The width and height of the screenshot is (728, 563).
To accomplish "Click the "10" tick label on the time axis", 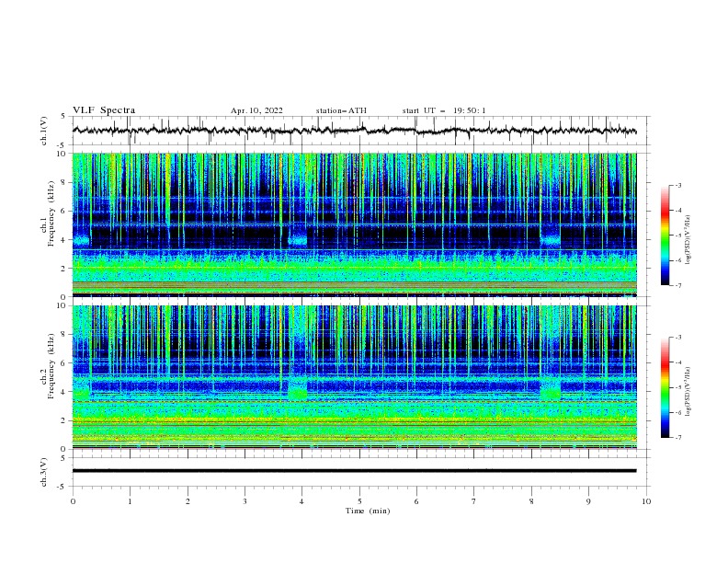I will pyautogui.click(x=646, y=501).
